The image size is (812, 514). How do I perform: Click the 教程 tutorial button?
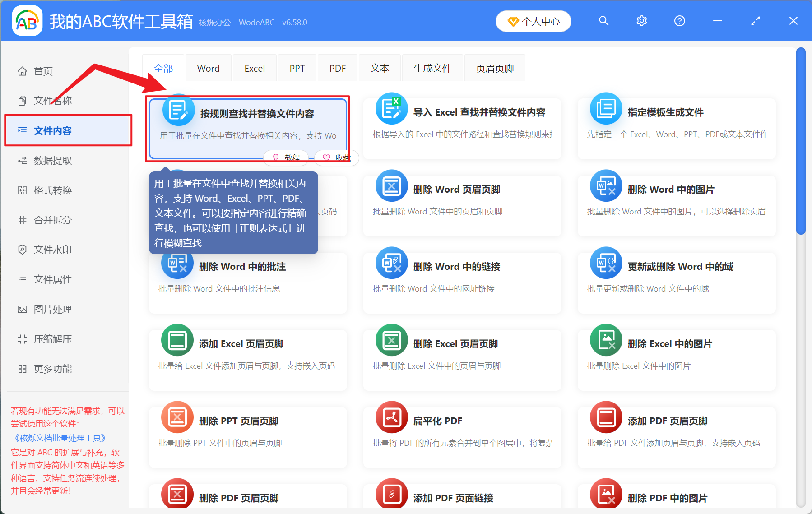[286, 157]
